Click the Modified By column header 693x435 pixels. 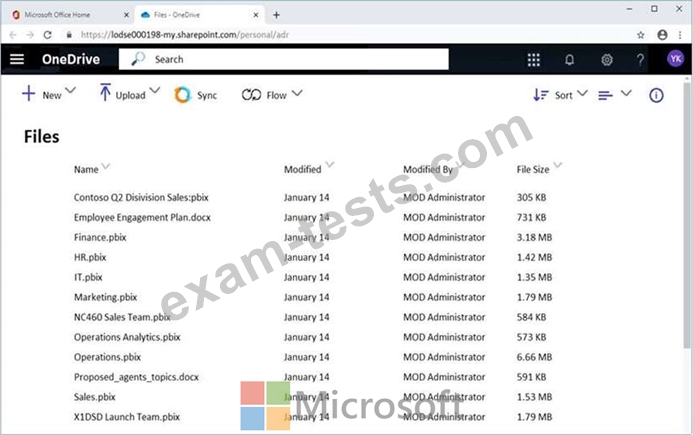point(428,169)
